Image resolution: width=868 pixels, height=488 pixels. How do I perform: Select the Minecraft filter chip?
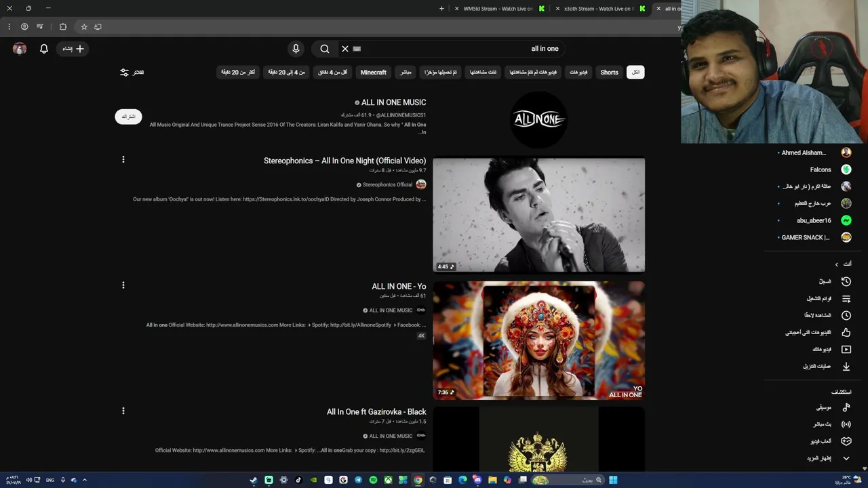click(373, 72)
